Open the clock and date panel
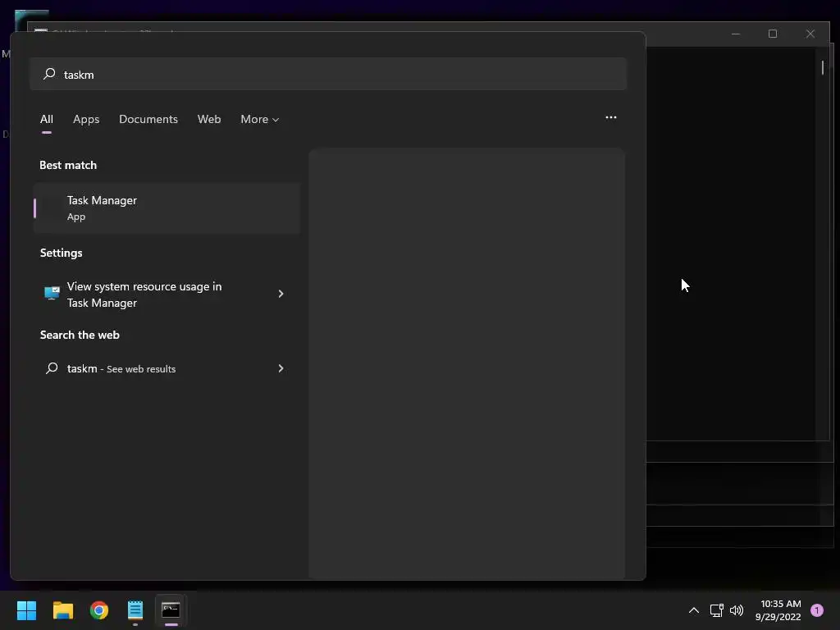 tap(780, 610)
